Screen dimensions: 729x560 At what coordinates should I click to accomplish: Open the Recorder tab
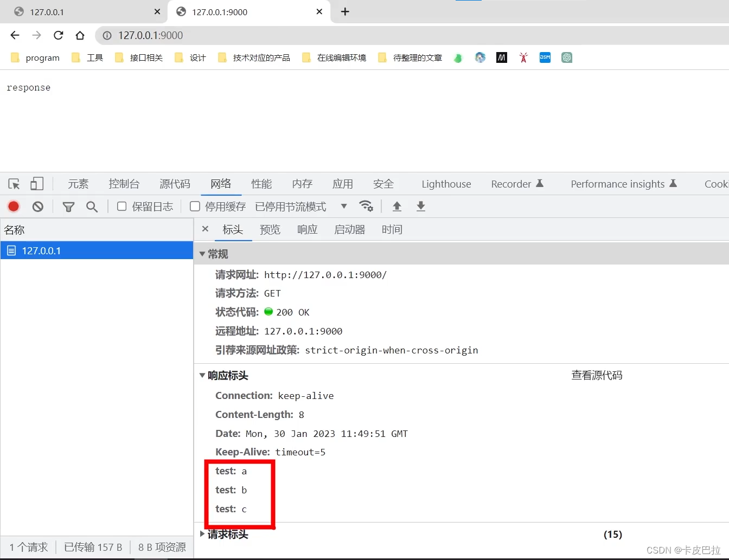pyautogui.click(x=517, y=184)
